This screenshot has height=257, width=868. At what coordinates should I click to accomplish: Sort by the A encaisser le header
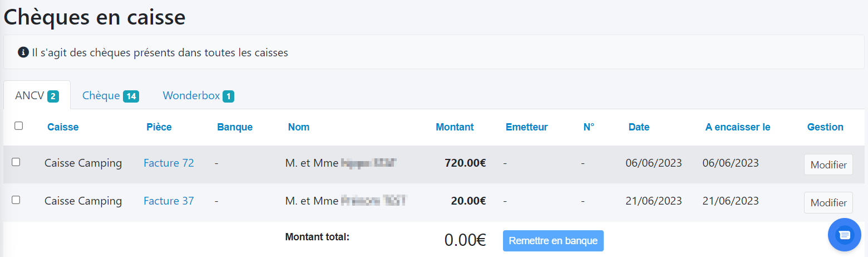pos(737,127)
